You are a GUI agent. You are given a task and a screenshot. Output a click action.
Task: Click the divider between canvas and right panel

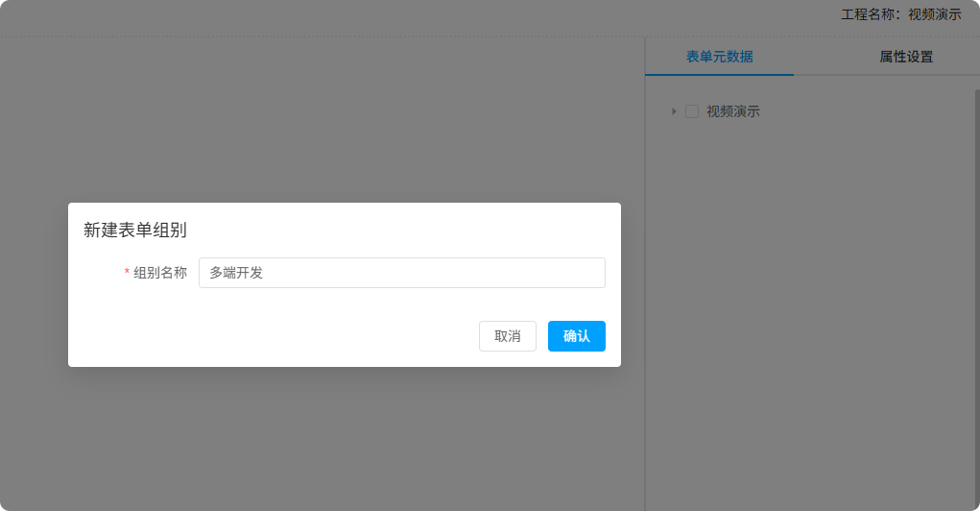[645, 432]
